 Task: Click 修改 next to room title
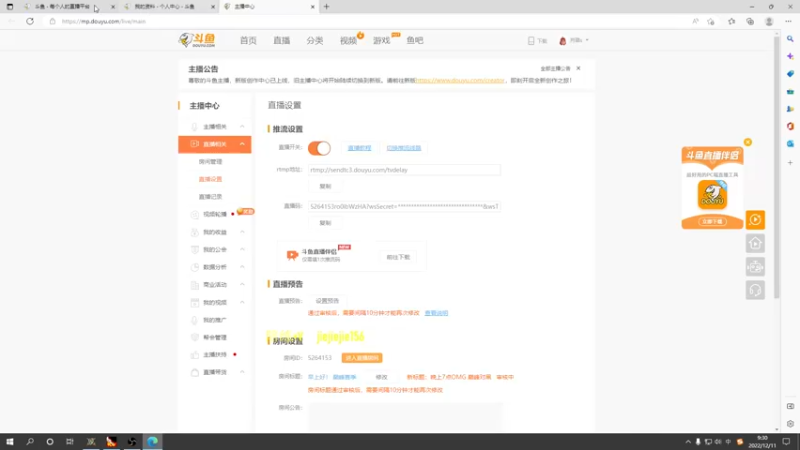tap(382, 377)
